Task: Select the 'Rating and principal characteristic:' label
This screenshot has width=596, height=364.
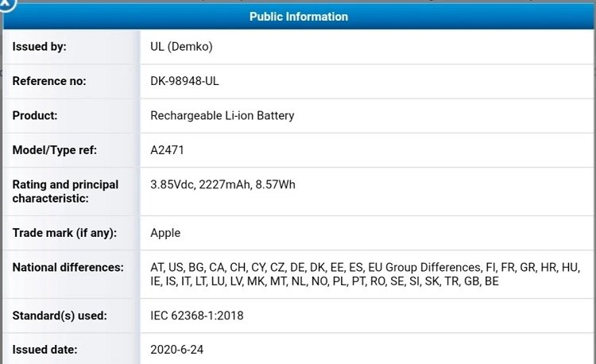Action: tap(65, 192)
